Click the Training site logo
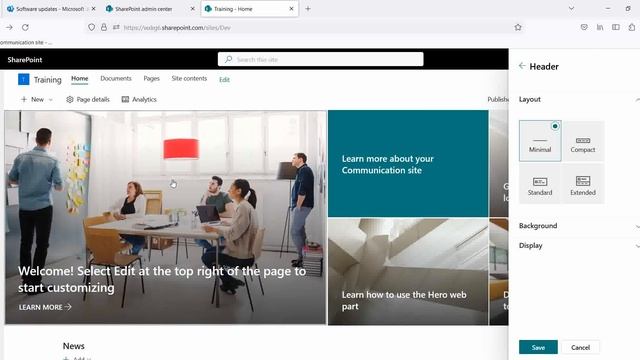The height and width of the screenshot is (360, 640). coord(24,79)
